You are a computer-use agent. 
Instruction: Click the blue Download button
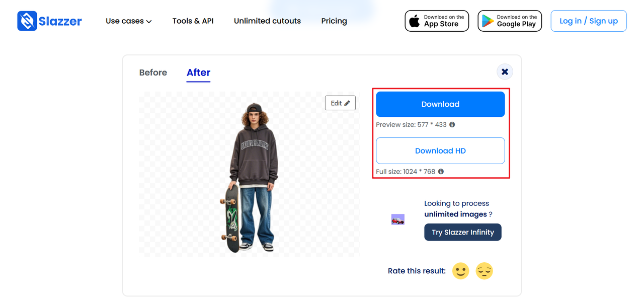tap(440, 104)
